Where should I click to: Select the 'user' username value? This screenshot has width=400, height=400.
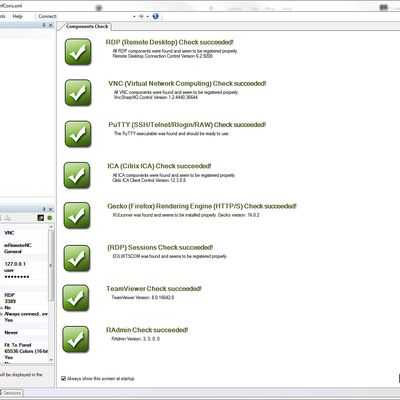[x=9, y=270]
